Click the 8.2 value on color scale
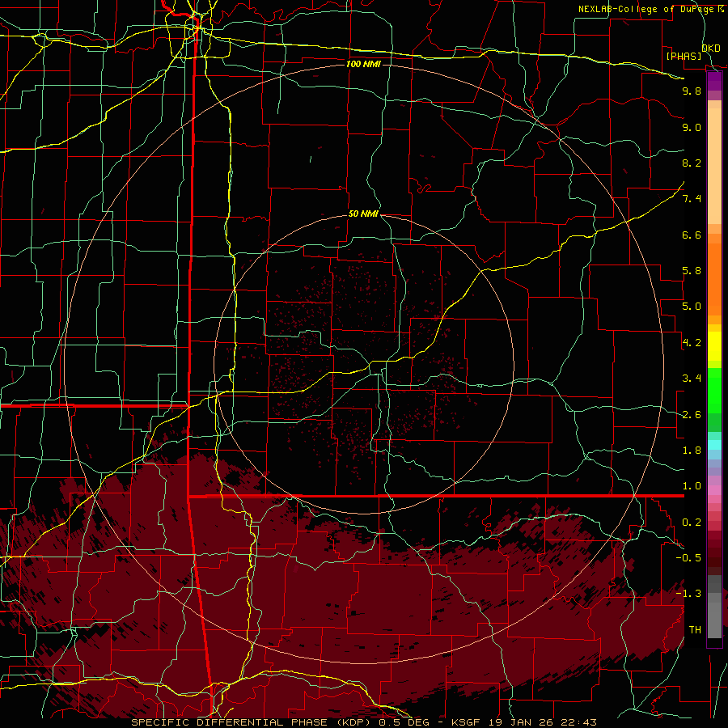Screen dimensions: 728x728 [692, 163]
